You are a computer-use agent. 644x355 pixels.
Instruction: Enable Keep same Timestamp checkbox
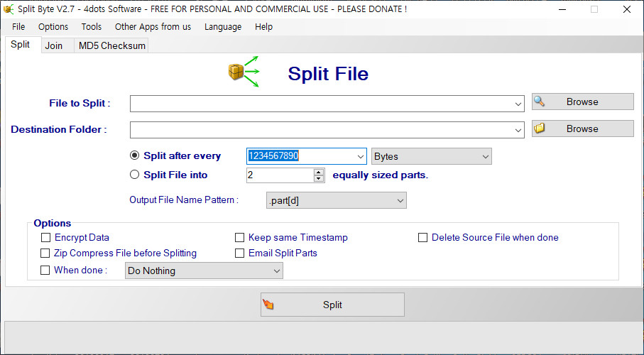(x=239, y=237)
